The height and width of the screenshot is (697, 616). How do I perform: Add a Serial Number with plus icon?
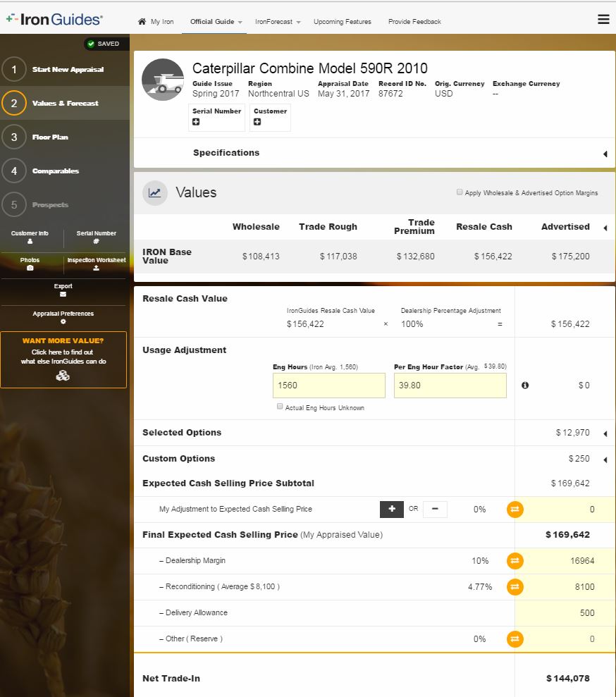(196, 122)
